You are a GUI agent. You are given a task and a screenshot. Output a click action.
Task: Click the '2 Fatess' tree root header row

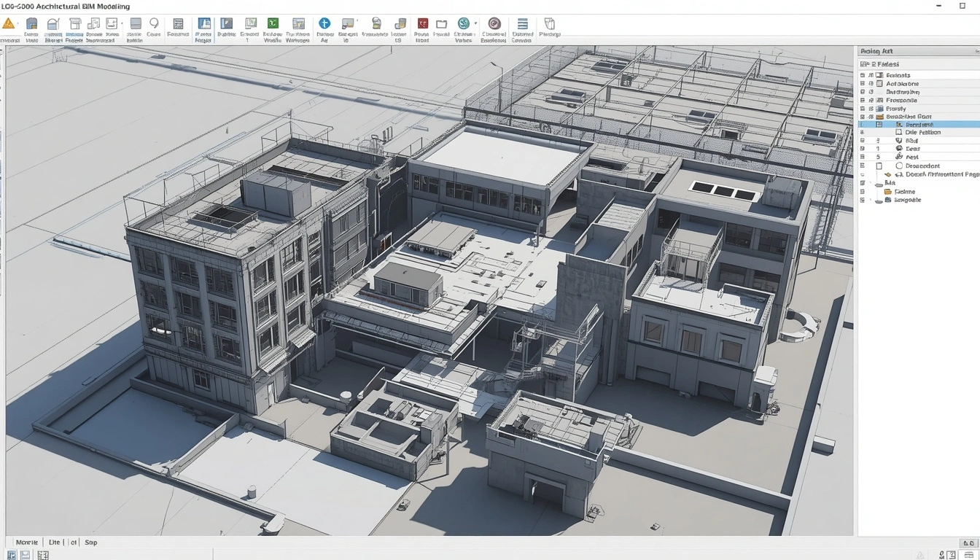[x=919, y=64]
